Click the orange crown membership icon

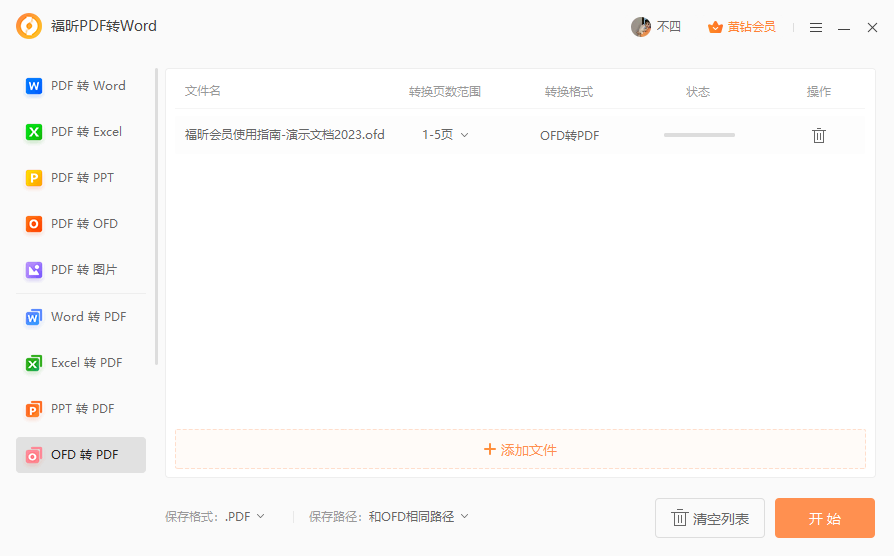715,27
